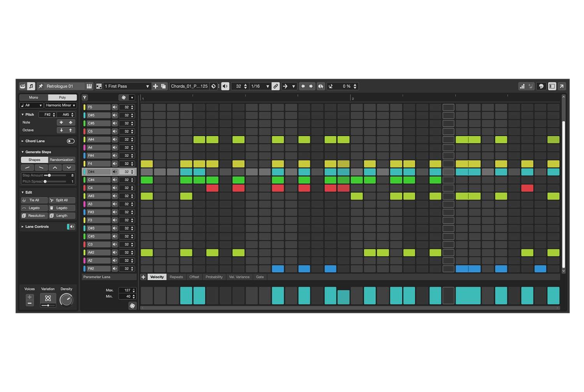Expand the Lane Controls section
The width and height of the screenshot is (584, 392).
[23, 227]
